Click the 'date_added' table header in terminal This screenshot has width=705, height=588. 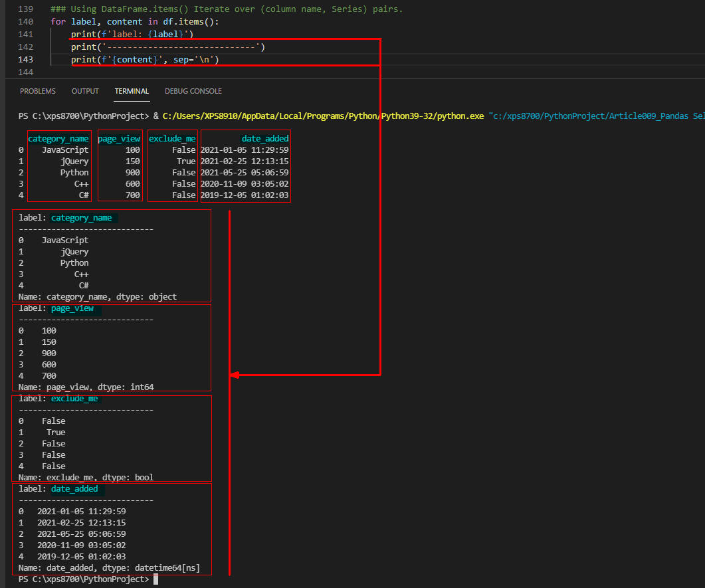pos(265,138)
